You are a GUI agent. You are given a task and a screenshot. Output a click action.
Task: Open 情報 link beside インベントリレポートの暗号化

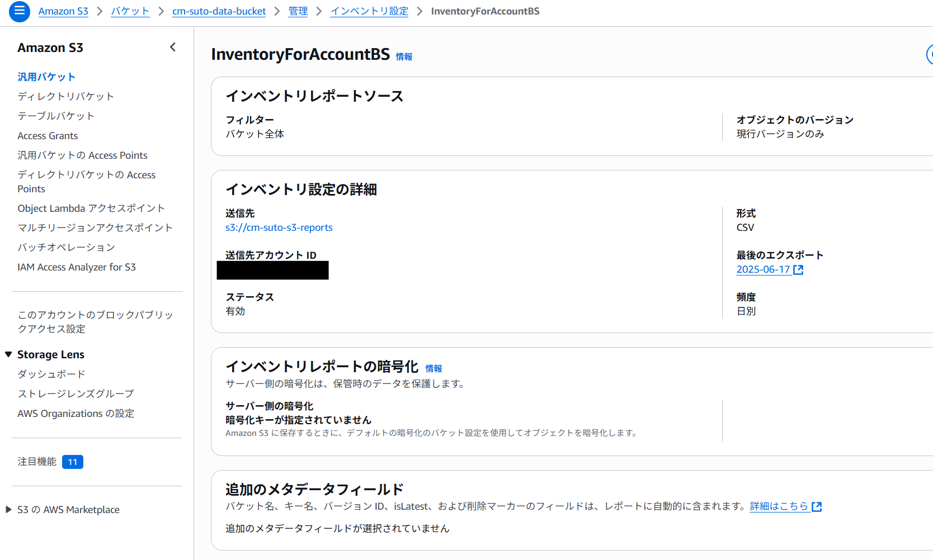[x=433, y=368]
